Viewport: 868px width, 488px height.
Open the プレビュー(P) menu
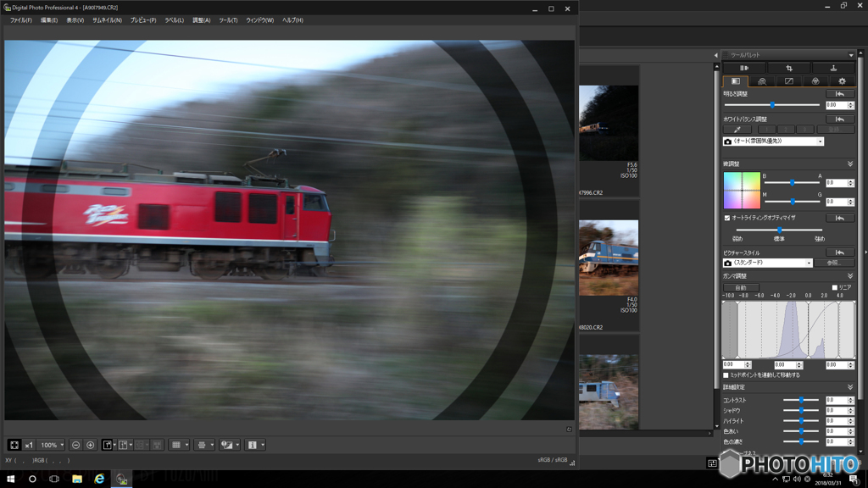(x=142, y=20)
